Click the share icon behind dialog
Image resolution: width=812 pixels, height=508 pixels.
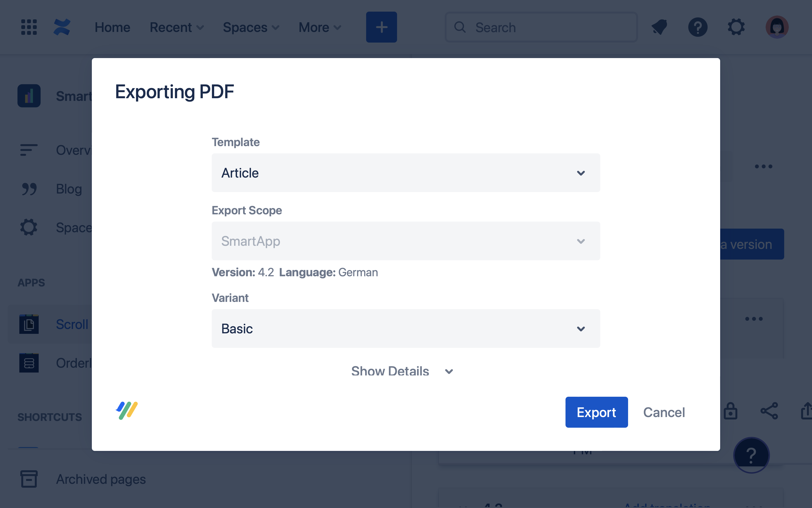tap(769, 411)
